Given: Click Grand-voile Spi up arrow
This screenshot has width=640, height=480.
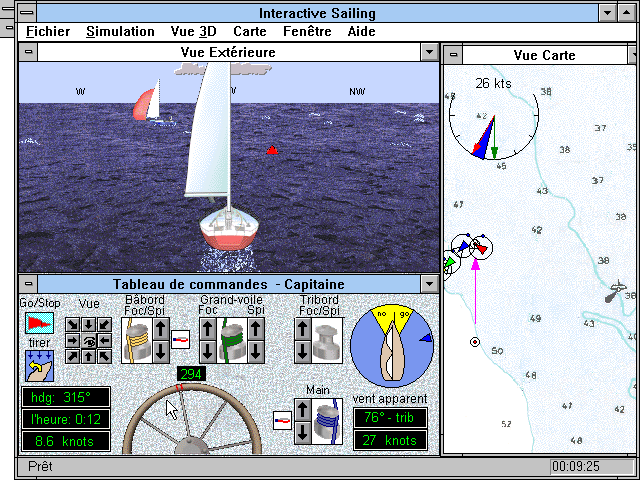Looking at the screenshot, I should click(x=256, y=329).
